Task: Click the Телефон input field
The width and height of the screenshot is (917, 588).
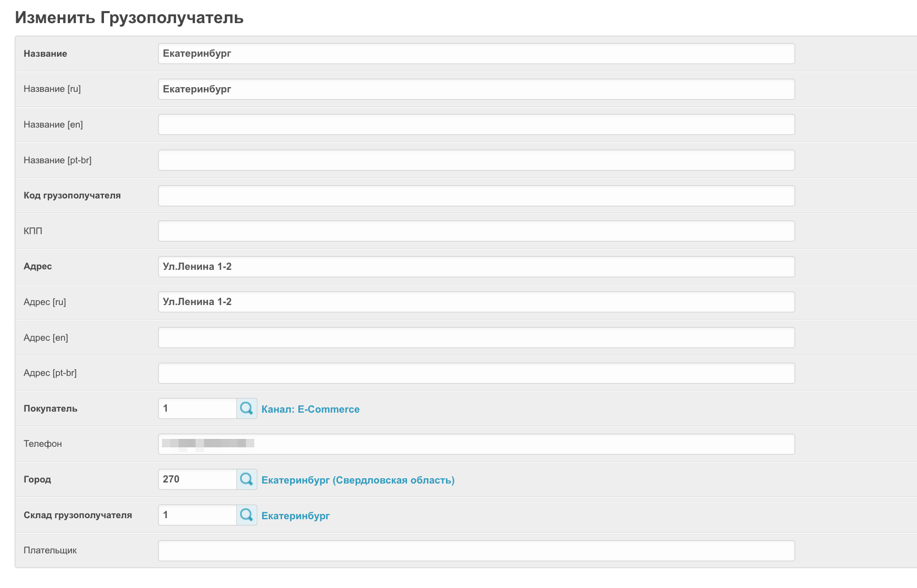Action: pyautogui.click(x=476, y=444)
